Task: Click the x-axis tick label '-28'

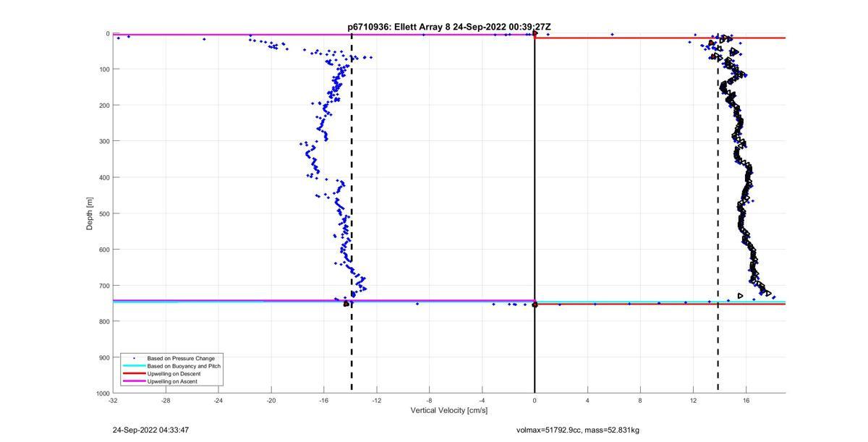Action: pos(166,400)
